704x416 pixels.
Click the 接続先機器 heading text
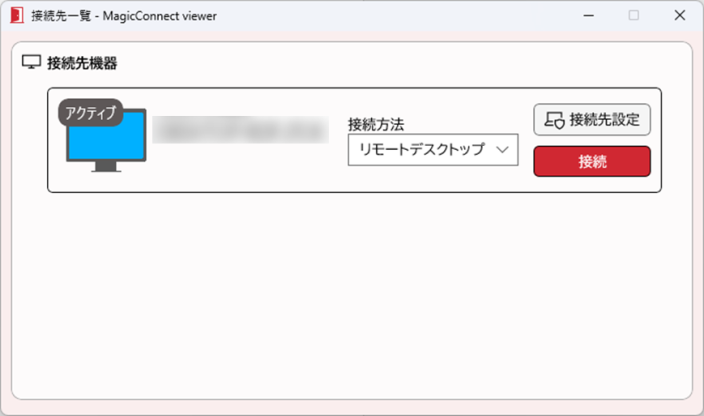pos(82,63)
